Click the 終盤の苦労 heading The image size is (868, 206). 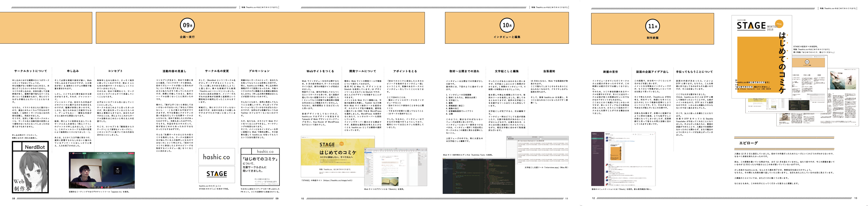click(611, 72)
